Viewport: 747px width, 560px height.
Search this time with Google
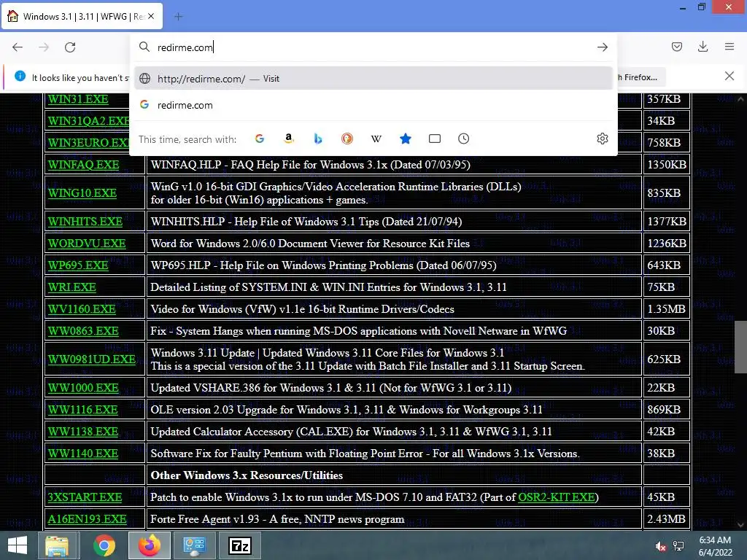tap(260, 139)
